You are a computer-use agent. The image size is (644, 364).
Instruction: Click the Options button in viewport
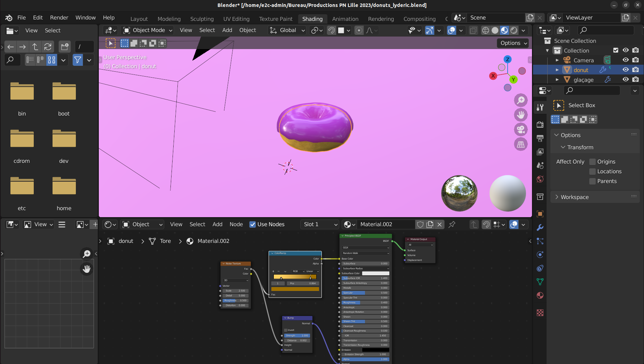(x=514, y=43)
